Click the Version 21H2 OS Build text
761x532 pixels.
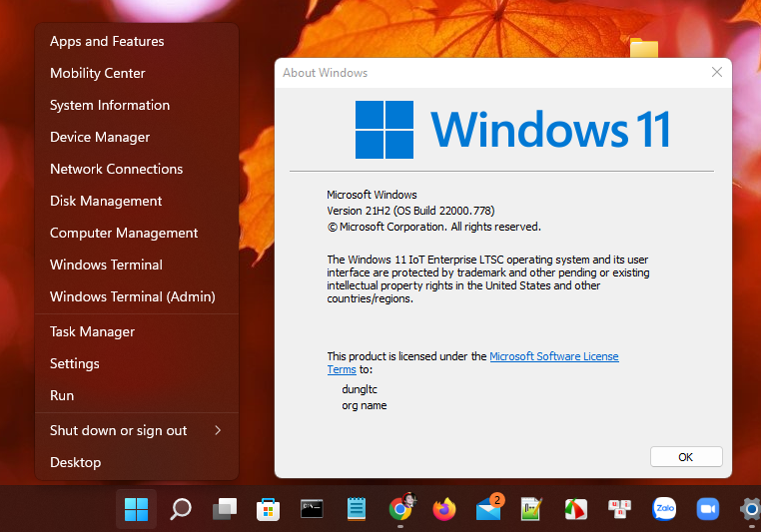pyautogui.click(x=410, y=211)
